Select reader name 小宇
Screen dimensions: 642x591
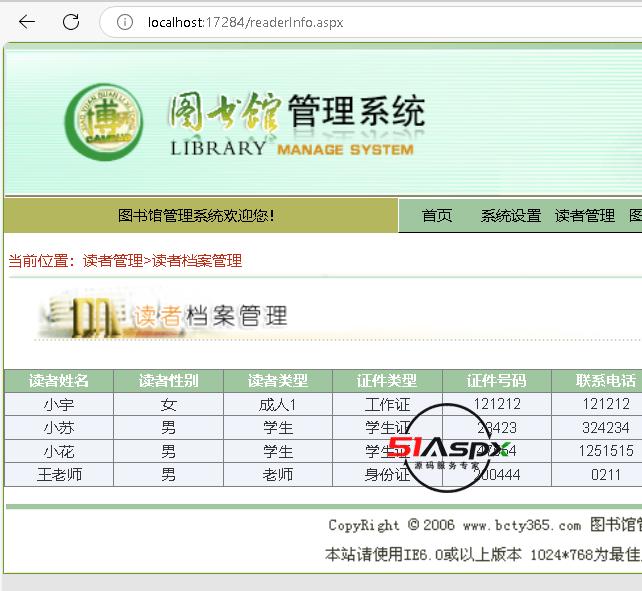59,405
